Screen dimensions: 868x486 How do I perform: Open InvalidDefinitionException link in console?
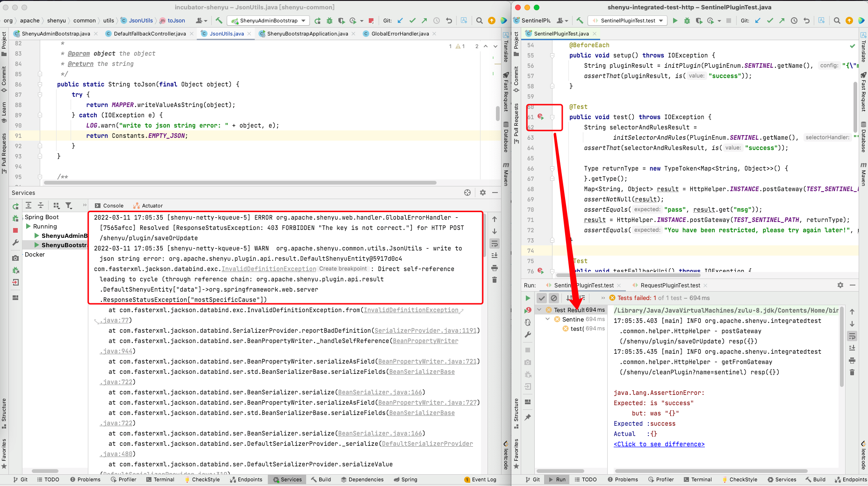[269, 269]
